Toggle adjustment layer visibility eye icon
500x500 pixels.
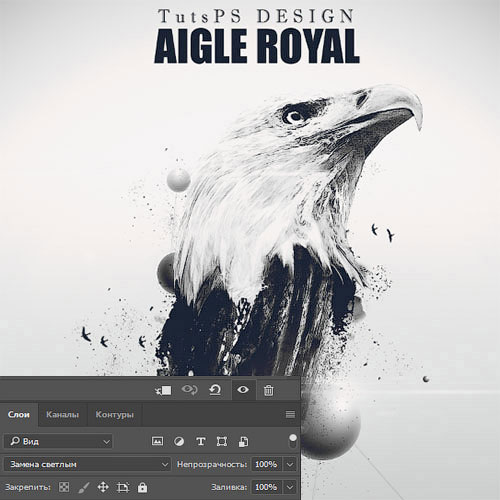[243, 389]
